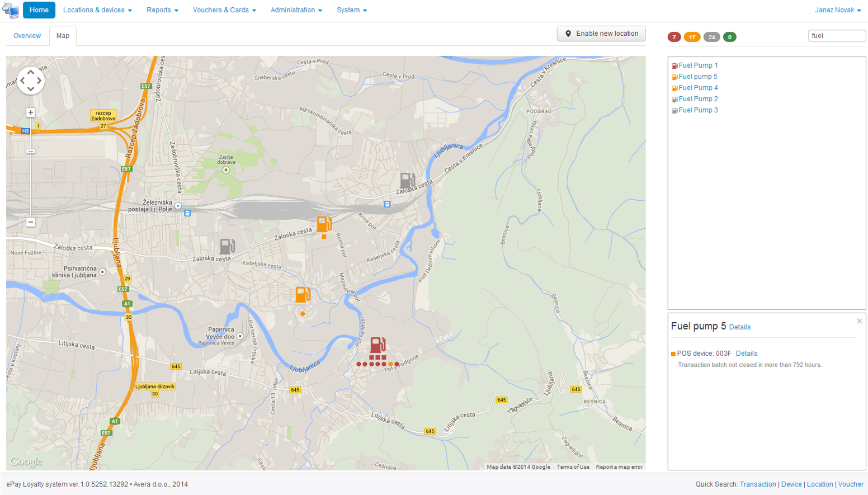Open Fuel Pump 2 from the list
Viewport: 868px width, 495px height.
tap(698, 99)
